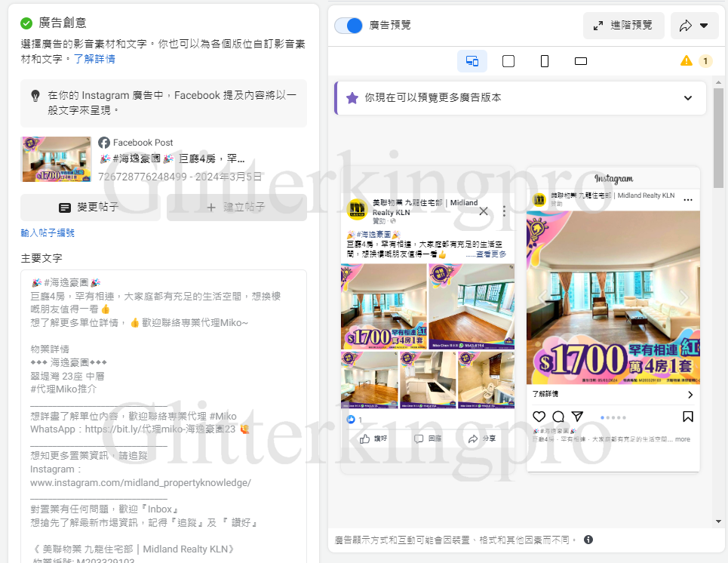Image resolution: width=728 pixels, height=563 pixels.
Task: Click the preview vertical scrollbar thumb
Action: click(719, 138)
